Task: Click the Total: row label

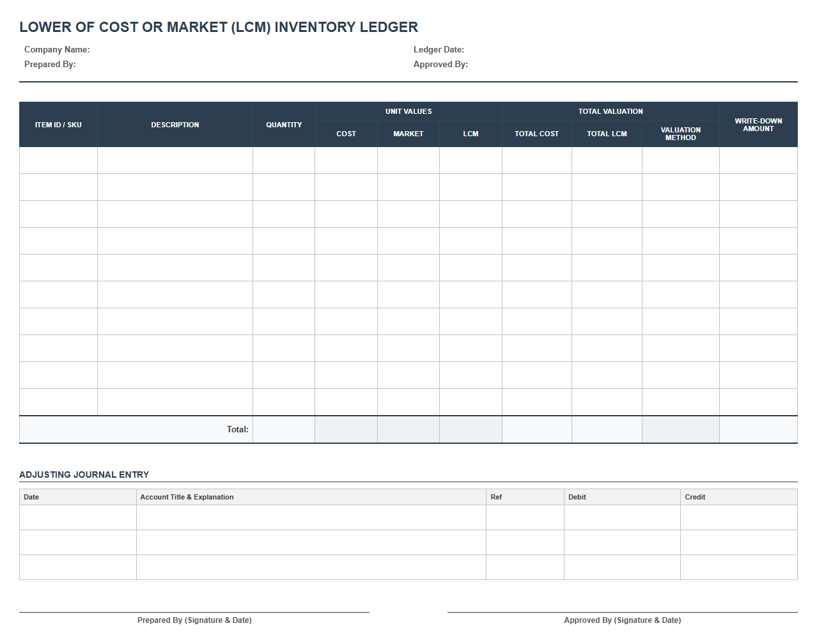Action: tap(237, 430)
